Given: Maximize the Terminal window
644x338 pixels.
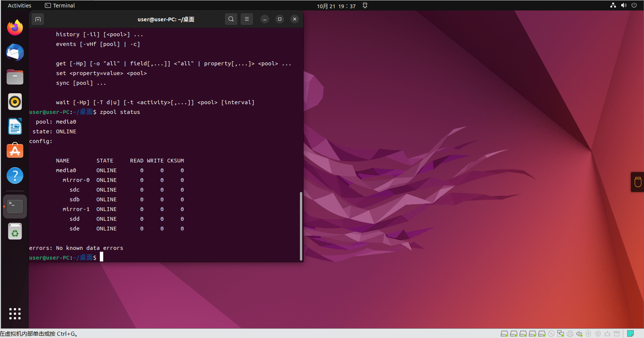Looking at the screenshot, I should 280,19.
